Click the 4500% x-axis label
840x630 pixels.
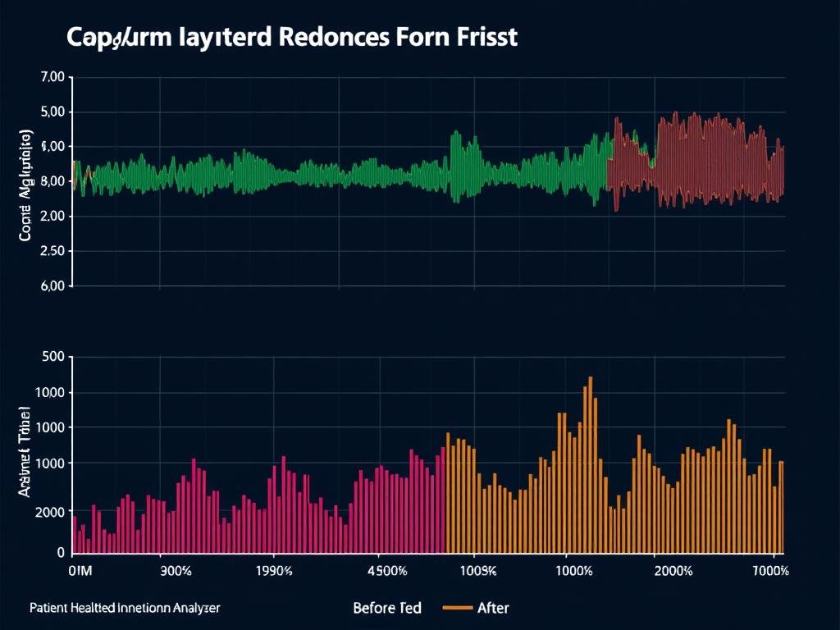click(x=386, y=572)
